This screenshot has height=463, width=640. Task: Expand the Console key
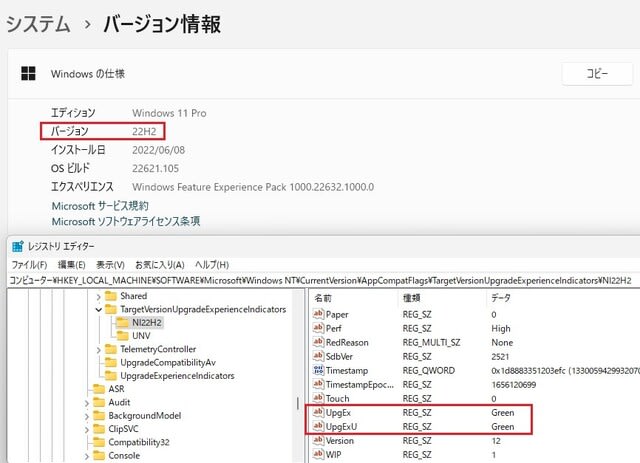pos(87,456)
